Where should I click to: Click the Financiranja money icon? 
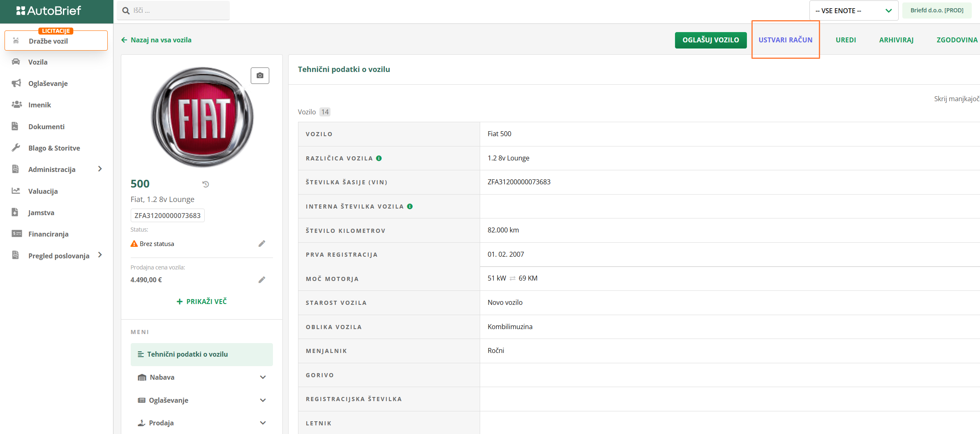pos(16,234)
